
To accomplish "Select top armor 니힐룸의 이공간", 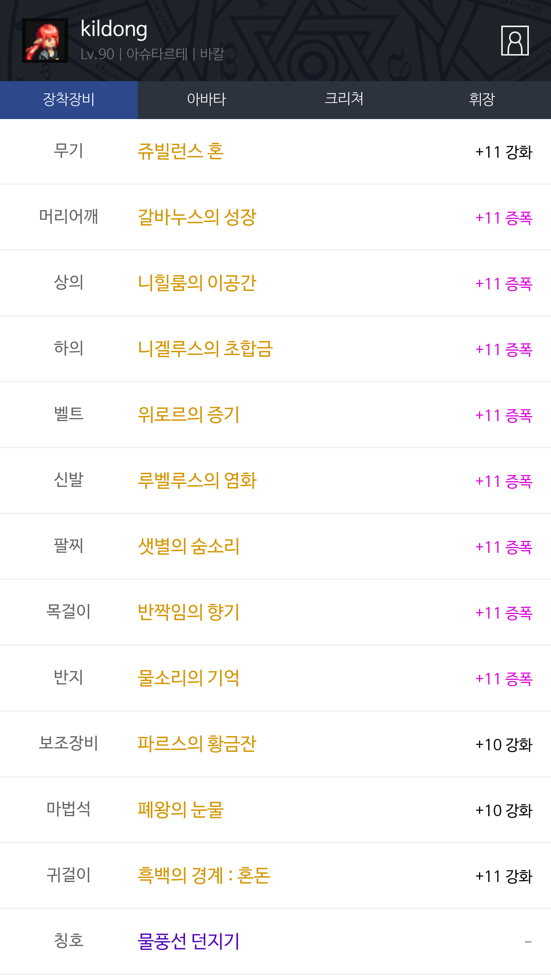I will point(197,283).
